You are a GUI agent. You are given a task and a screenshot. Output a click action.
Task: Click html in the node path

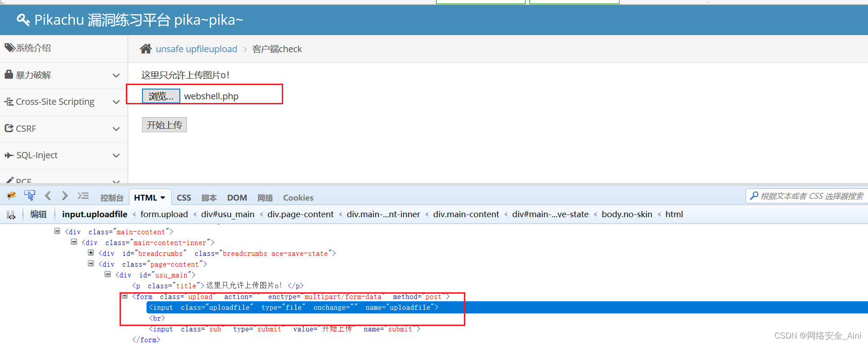[x=674, y=214]
